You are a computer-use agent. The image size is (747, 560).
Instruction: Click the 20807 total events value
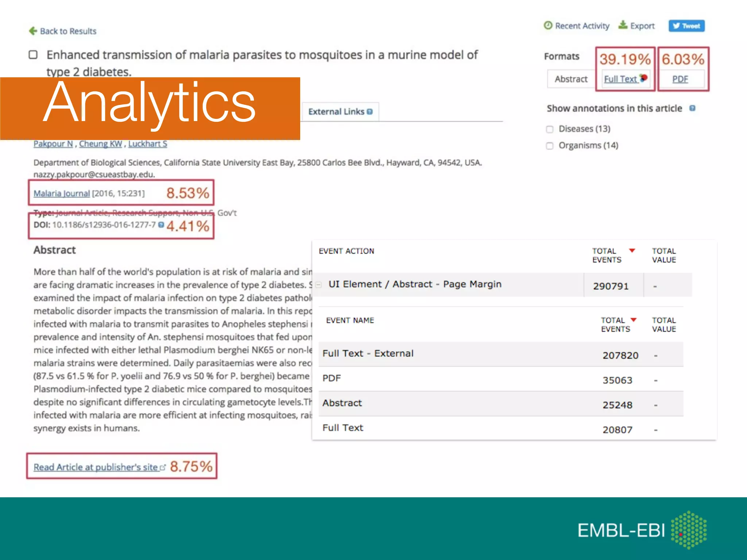pyautogui.click(x=617, y=430)
